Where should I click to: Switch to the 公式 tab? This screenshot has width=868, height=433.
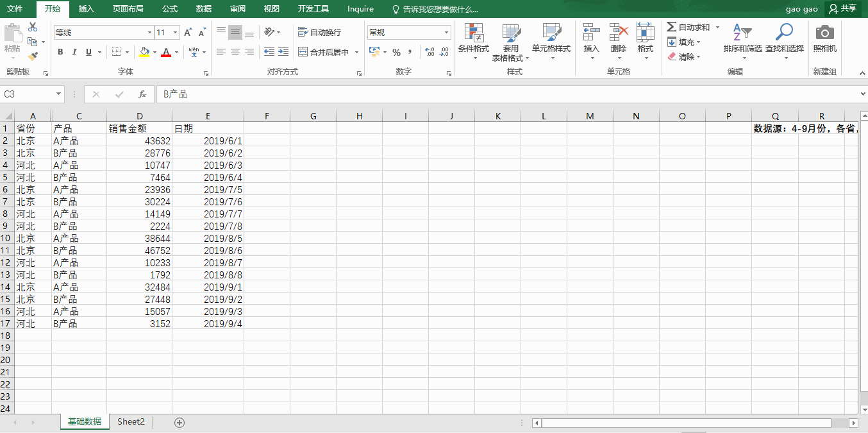coord(170,9)
